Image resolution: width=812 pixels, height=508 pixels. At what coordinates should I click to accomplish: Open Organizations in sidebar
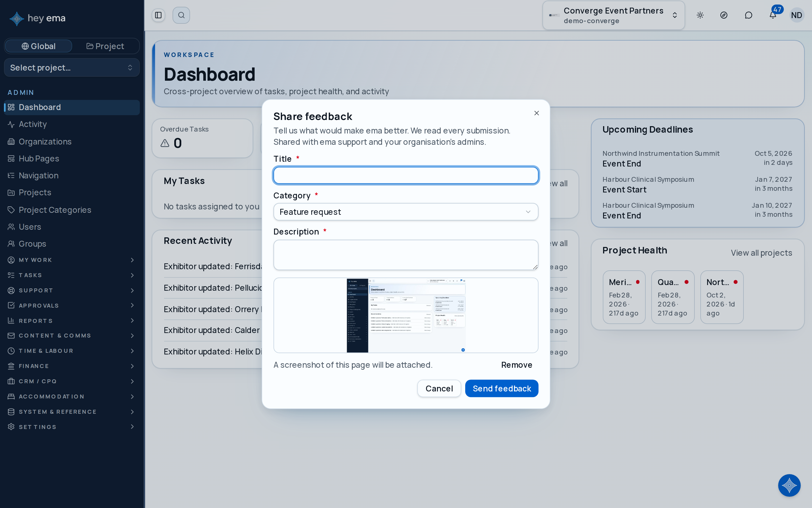[71, 141]
